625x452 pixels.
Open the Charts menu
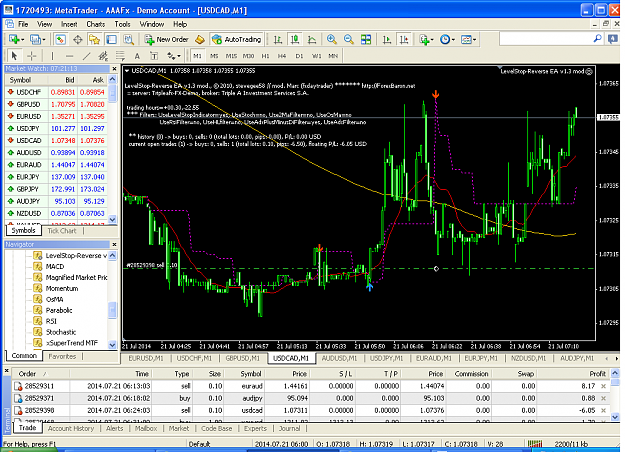point(96,24)
